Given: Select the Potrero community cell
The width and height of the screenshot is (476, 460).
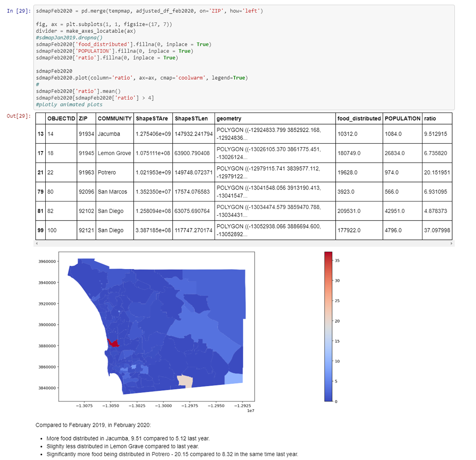Looking at the screenshot, I should 115,172.
